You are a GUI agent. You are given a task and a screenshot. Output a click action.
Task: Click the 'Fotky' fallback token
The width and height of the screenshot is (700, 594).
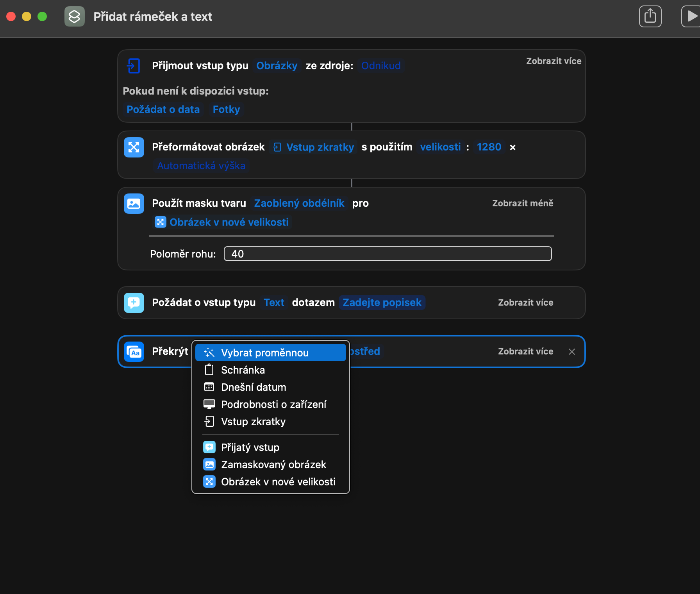[226, 109]
